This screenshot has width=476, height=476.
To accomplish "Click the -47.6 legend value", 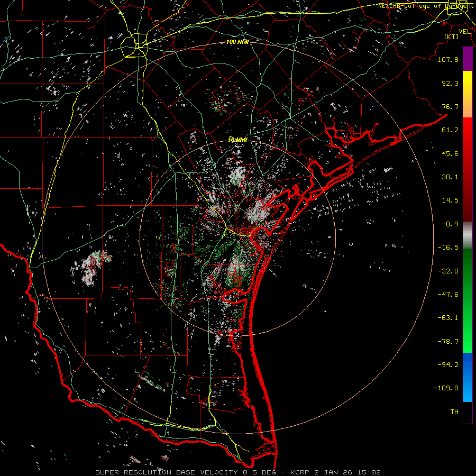I will click(448, 295).
